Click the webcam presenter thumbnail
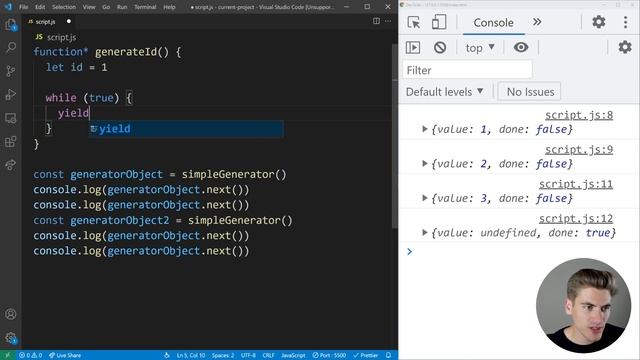Viewport: 640px width, 360px height. click(x=583, y=306)
